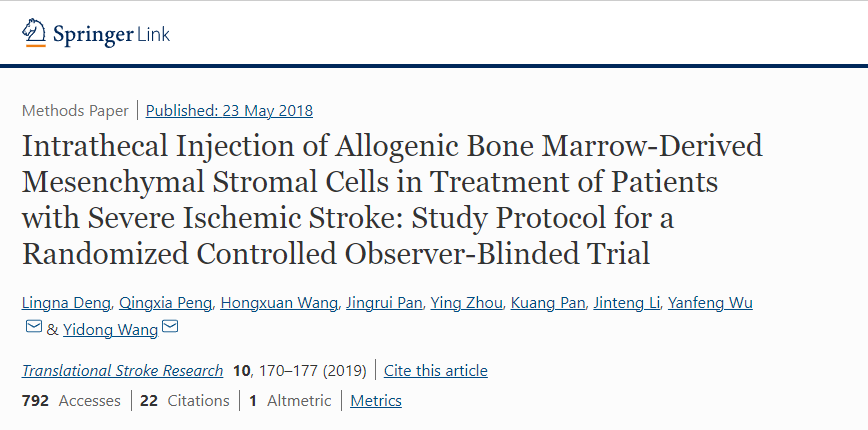Click the 792 Accesses count

[x=70, y=401]
